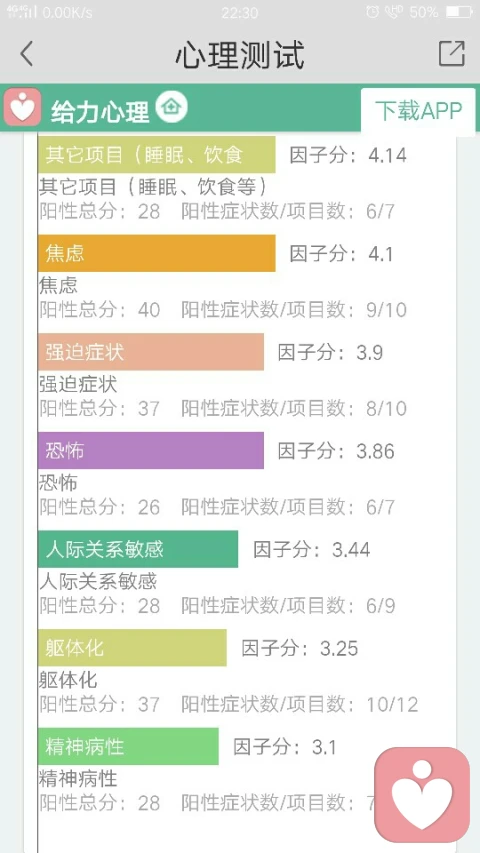The width and height of the screenshot is (480, 853).
Task: Tap the pink heart logo beside 给力心理
Action: [22, 107]
